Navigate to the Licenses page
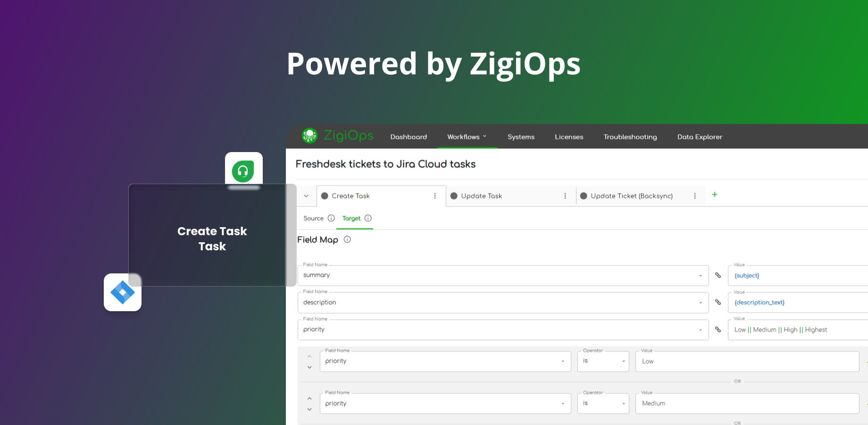Screen dimensions: 868x425 [568, 136]
